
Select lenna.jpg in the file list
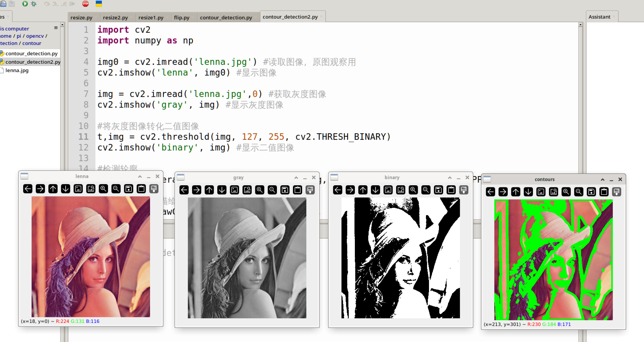point(17,70)
